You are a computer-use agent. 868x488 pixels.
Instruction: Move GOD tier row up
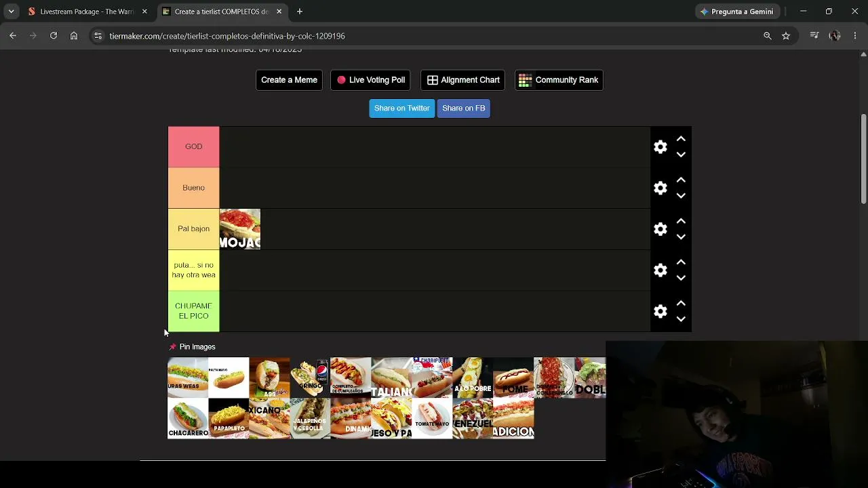pos(681,139)
